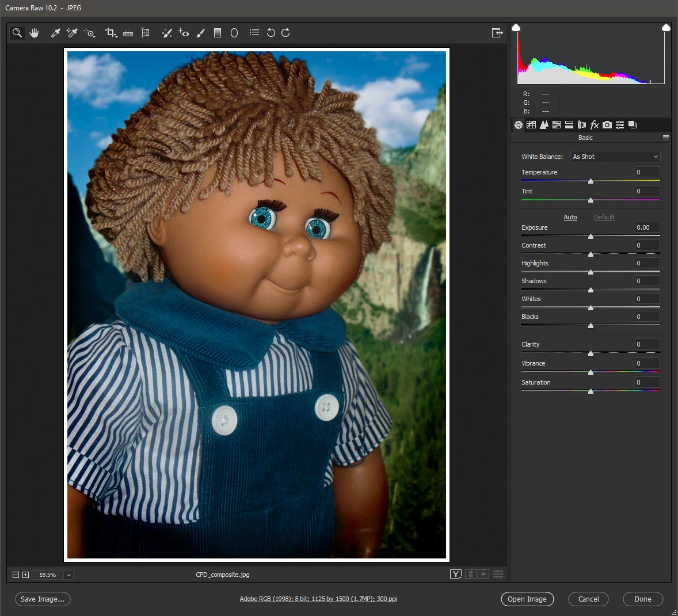Screen dimensions: 678x616
Task: Click the Tint slider handle
Action: tap(591, 200)
